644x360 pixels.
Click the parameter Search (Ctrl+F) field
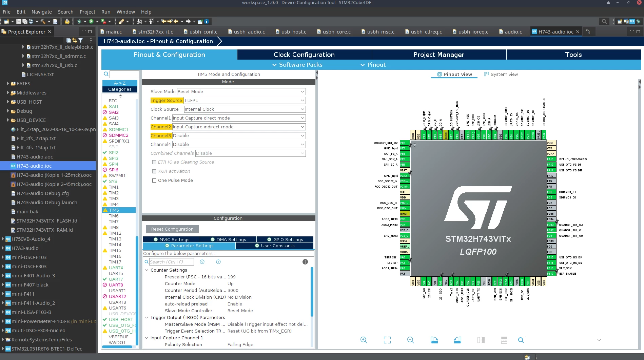[172, 262]
